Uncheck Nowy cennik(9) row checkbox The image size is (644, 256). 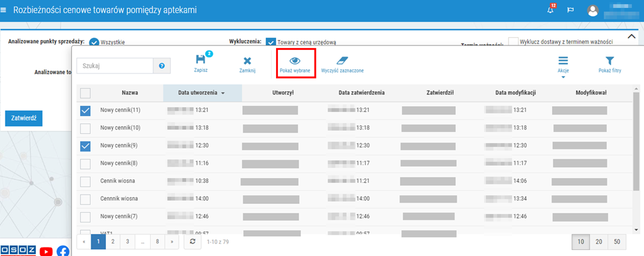tap(85, 146)
